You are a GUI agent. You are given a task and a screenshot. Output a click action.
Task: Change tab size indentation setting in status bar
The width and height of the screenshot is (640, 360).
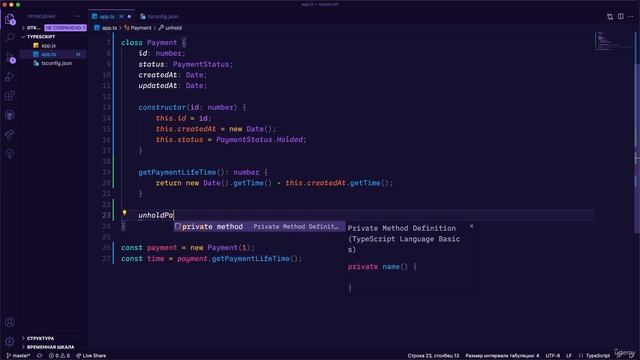tap(502, 356)
